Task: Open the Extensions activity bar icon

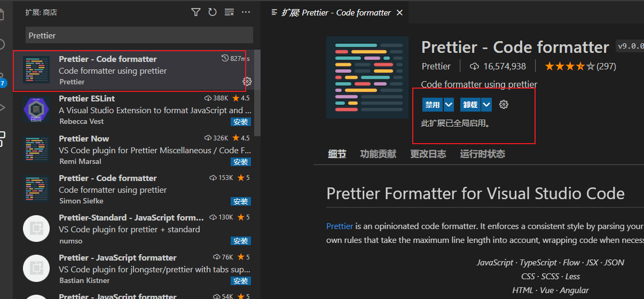Action: click(2, 139)
